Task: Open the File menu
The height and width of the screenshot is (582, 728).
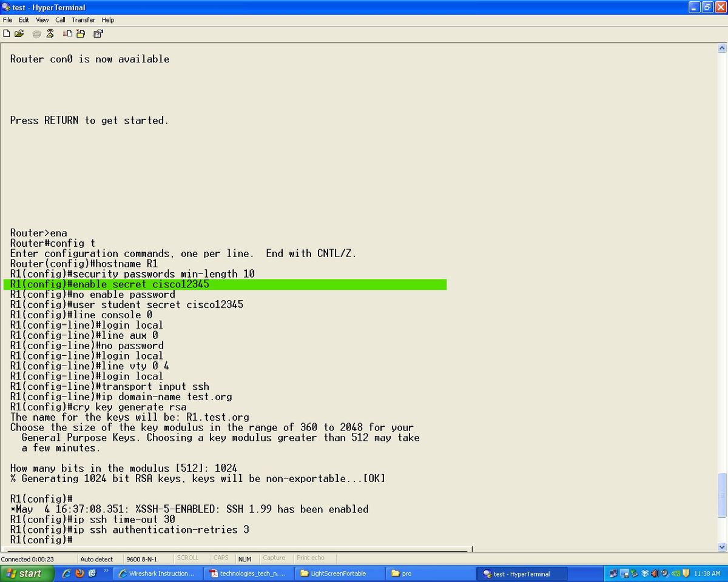Action: pos(7,20)
